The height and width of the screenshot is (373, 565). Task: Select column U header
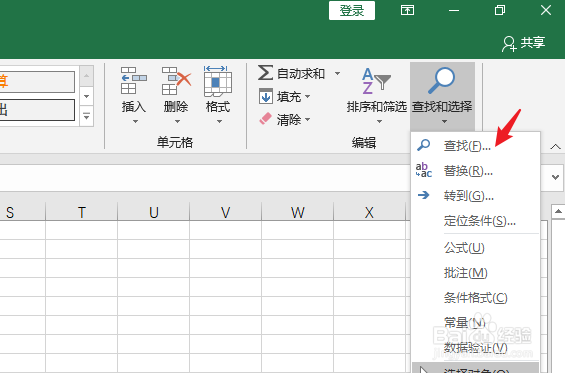154,212
